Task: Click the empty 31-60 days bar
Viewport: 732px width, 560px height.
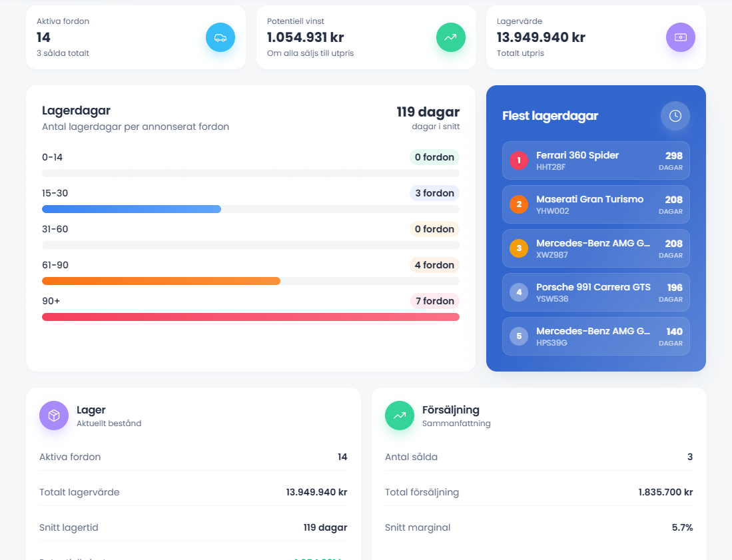Action: coord(250,245)
